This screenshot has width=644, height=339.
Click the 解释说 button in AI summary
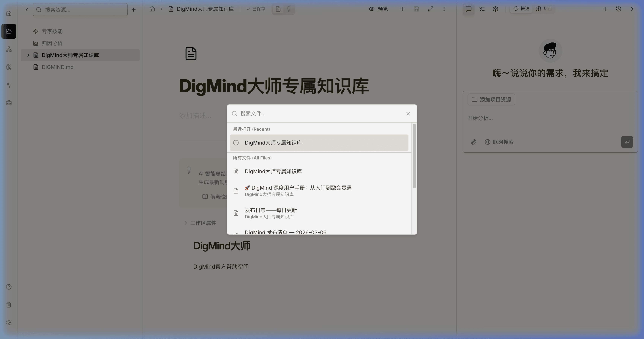pyautogui.click(x=214, y=197)
